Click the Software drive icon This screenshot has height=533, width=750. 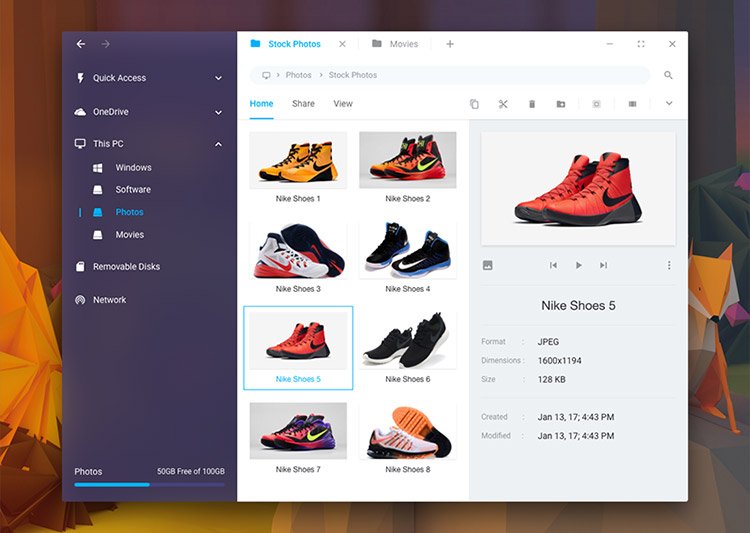98,190
